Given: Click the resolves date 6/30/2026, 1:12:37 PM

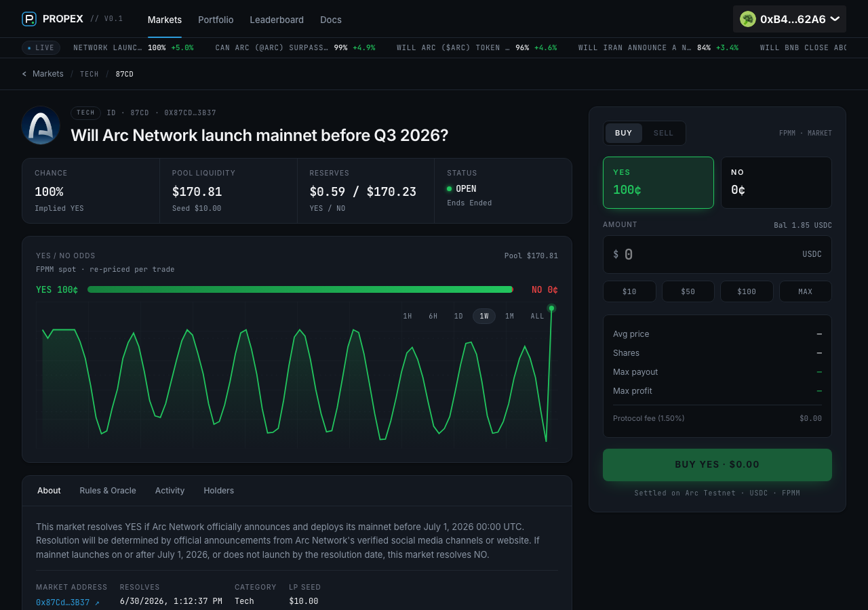Looking at the screenshot, I should pos(171,602).
